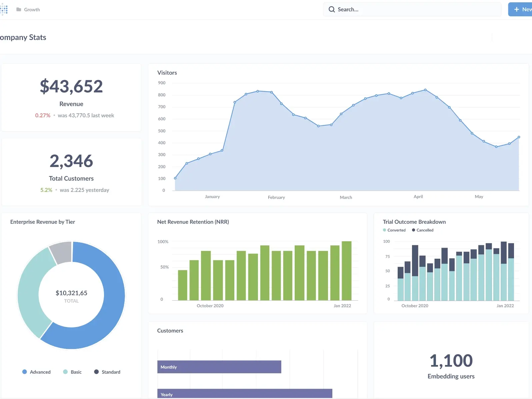Click the Yearly bar in Customers chart
Image resolution: width=532 pixels, height=399 pixels.
click(245, 394)
